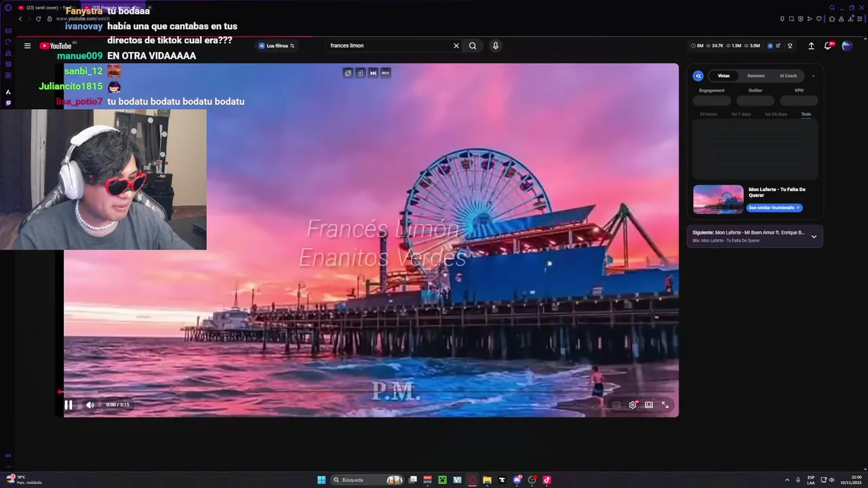Screen dimensions: 868x488
Task: Go to the YouTube home logo
Action: pos(56,46)
